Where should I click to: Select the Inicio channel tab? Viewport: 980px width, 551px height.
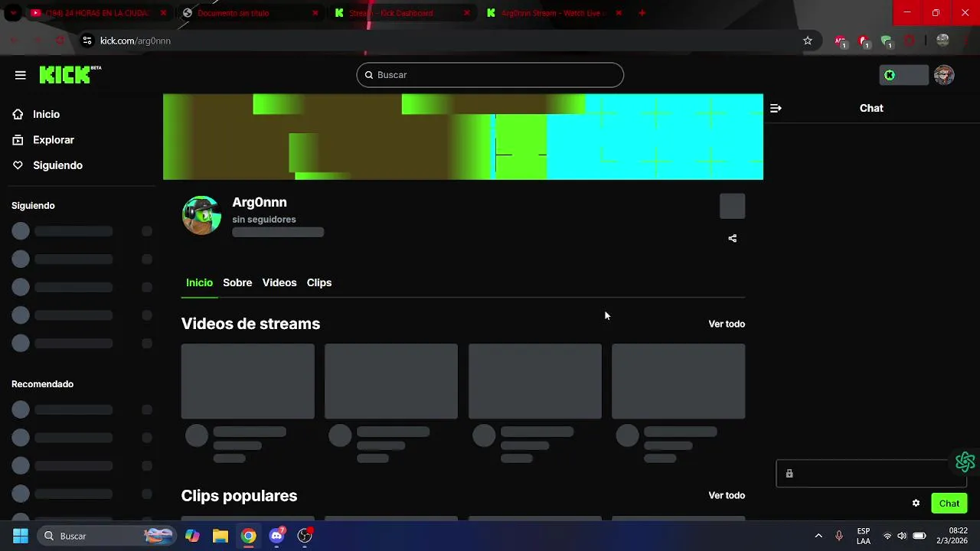tap(199, 282)
